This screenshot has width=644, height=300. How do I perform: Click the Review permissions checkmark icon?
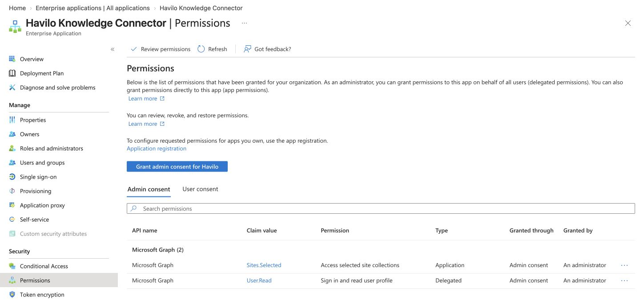click(133, 49)
